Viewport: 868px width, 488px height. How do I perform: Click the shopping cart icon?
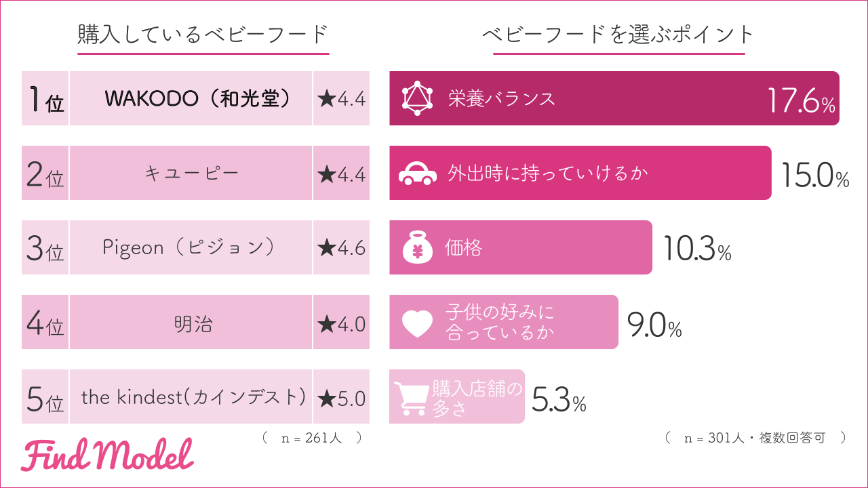[x=411, y=397]
